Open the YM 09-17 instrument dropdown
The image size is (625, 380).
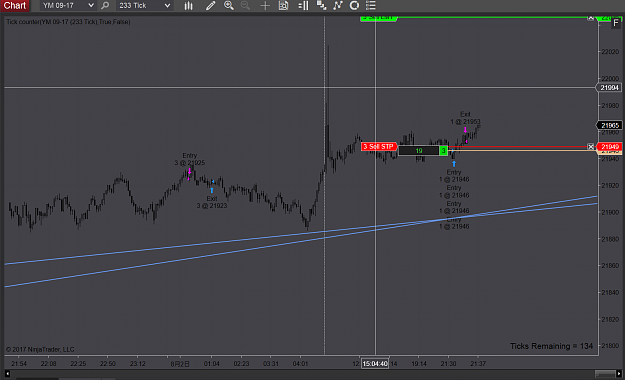pyautogui.click(x=68, y=6)
